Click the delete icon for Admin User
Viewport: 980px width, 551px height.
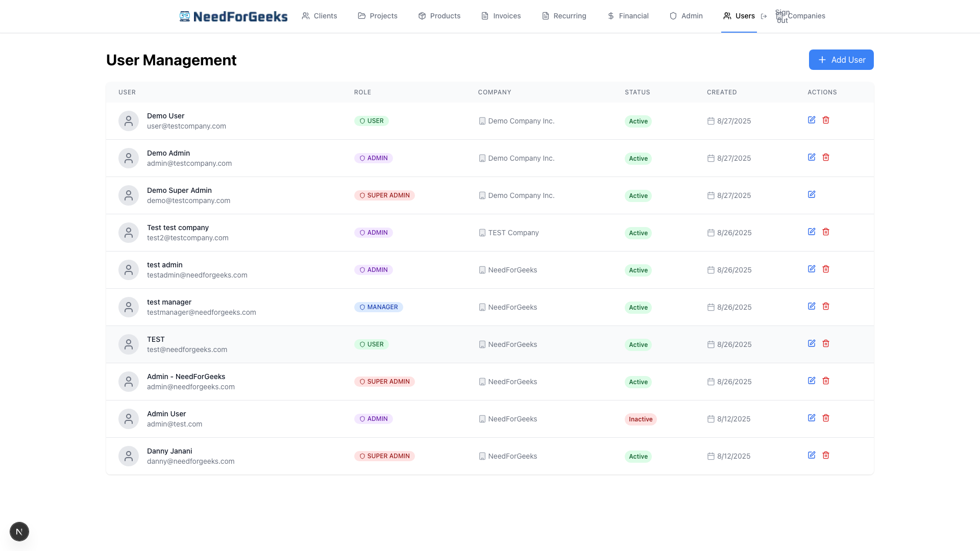[826, 418]
